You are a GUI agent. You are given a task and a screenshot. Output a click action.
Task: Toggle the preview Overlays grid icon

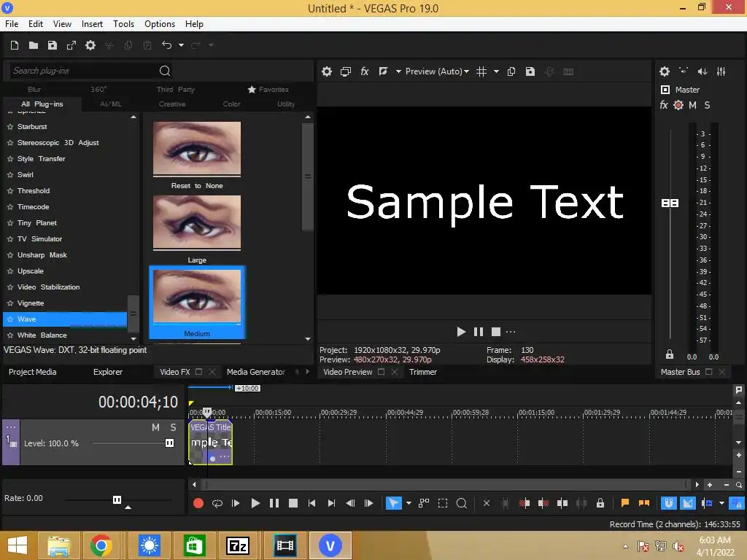pyautogui.click(x=481, y=71)
